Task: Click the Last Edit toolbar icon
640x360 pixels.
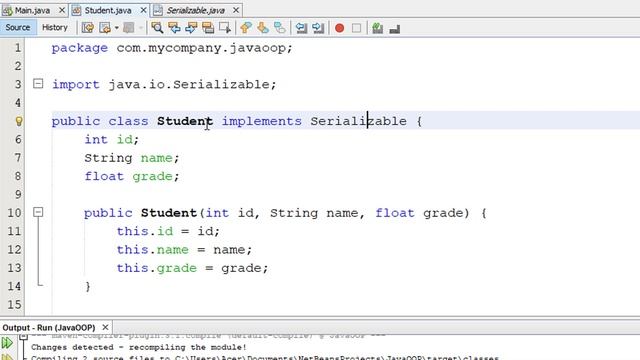Action: [88, 28]
